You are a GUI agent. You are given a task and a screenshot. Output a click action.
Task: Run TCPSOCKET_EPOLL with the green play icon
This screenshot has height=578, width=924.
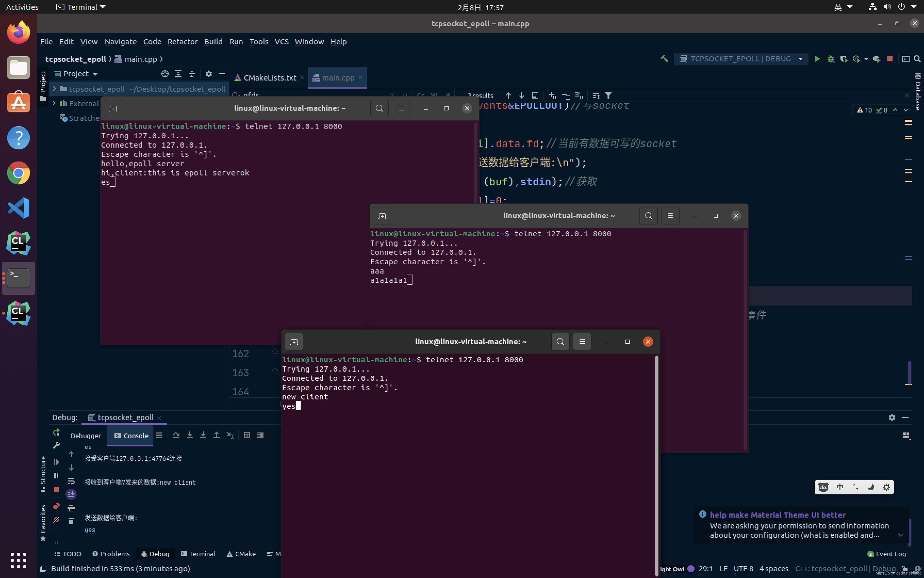click(817, 59)
